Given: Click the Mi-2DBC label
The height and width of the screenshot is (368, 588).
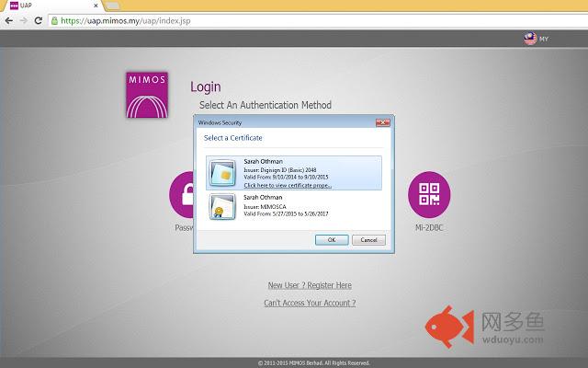Looking at the screenshot, I should (429, 227).
